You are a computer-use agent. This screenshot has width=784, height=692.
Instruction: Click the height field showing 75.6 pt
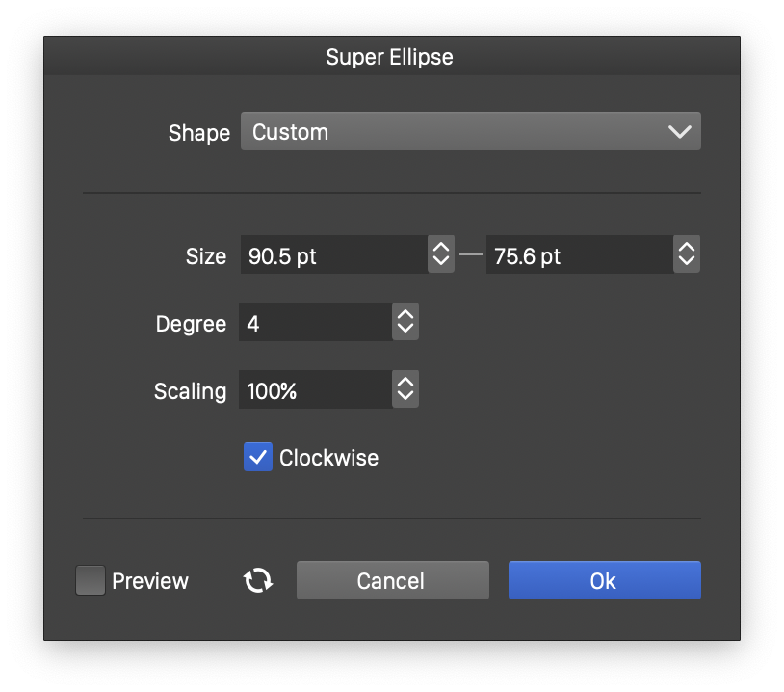[x=578, y=255]
